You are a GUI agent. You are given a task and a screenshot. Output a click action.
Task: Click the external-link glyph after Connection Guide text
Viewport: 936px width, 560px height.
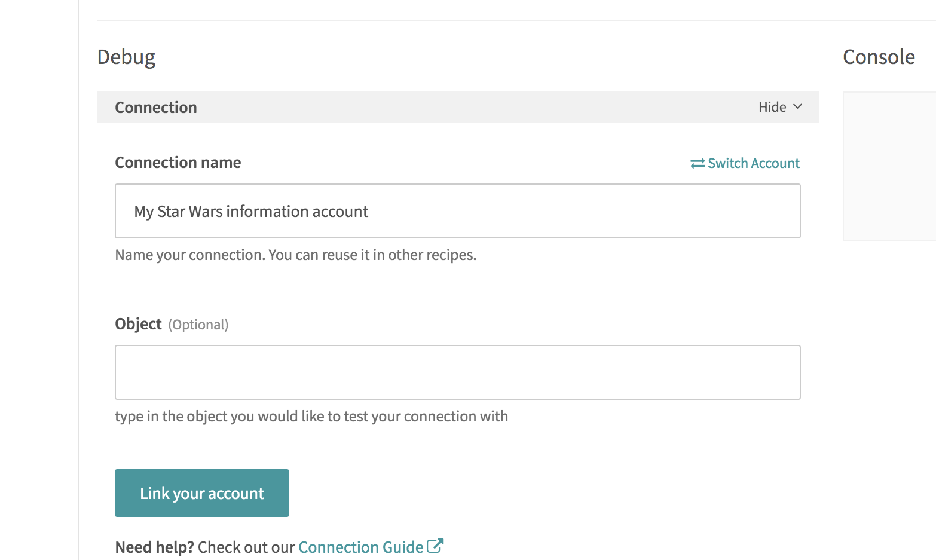click(x=436, y=544)
